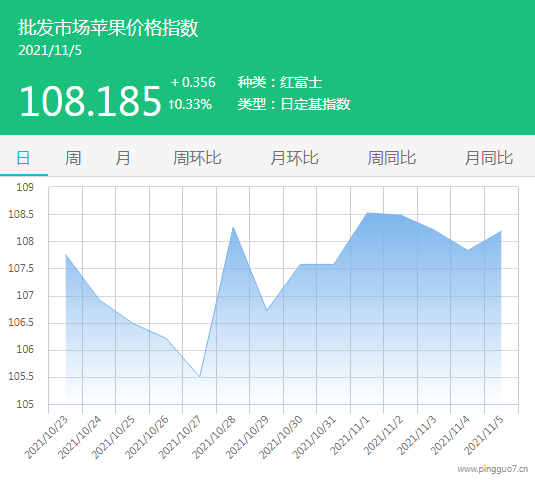Click the 2021/10/23 x-axis label
This screenshot has width=535, height=480.
pos(47,437)
